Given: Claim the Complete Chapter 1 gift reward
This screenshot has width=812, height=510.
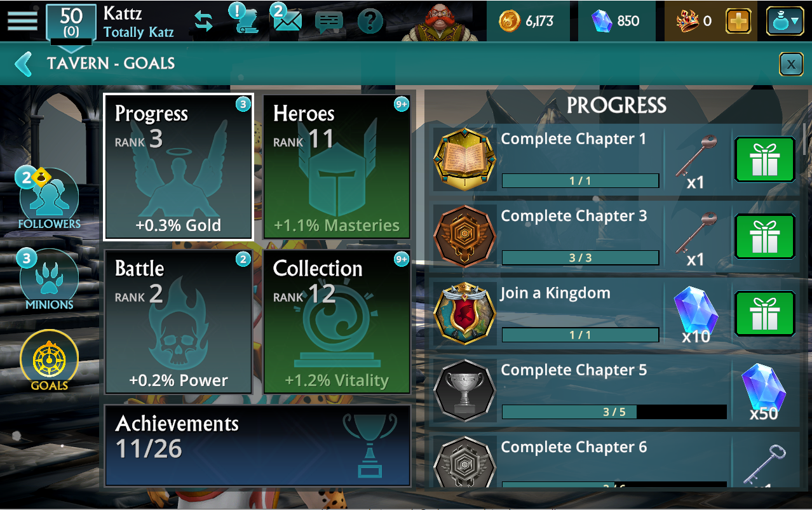Looking at the screenshot, I should click(765, 159).
